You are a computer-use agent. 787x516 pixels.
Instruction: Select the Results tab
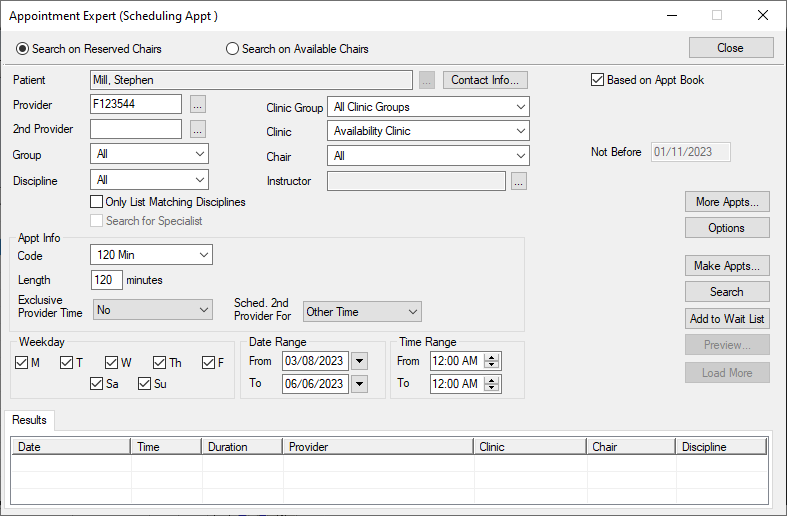click(x=29, y=420)
